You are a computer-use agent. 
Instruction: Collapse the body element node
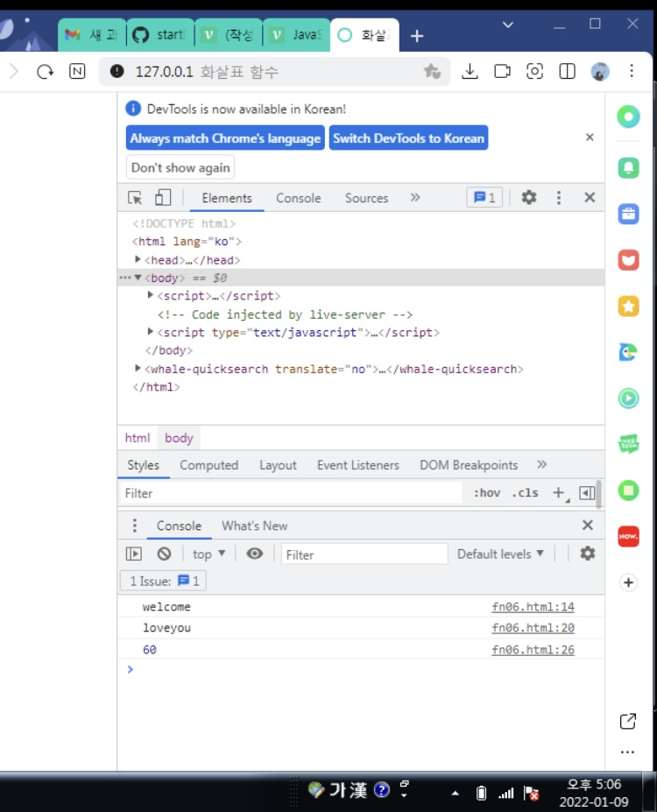[x=138, y=278]
